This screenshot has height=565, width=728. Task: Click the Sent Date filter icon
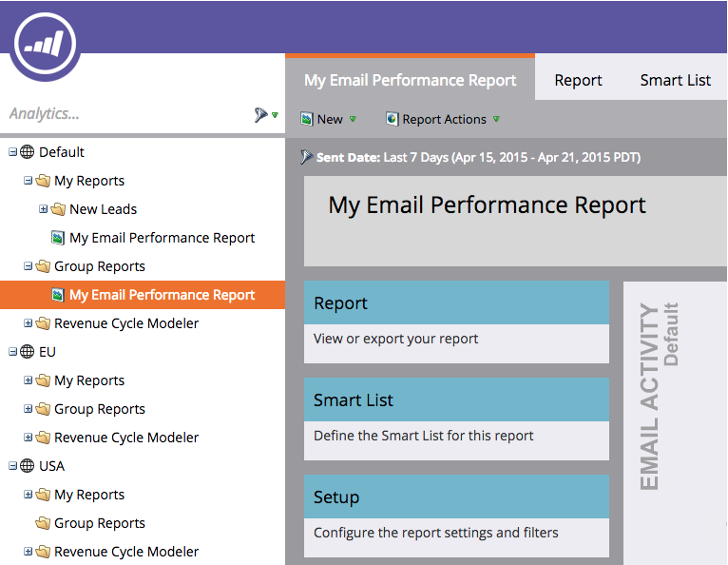(306, 157)
